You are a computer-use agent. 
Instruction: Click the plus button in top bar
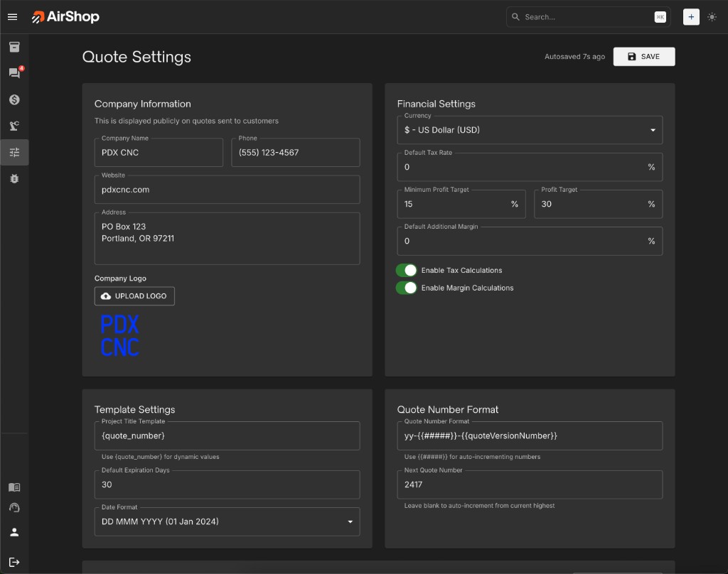[691, 16]
